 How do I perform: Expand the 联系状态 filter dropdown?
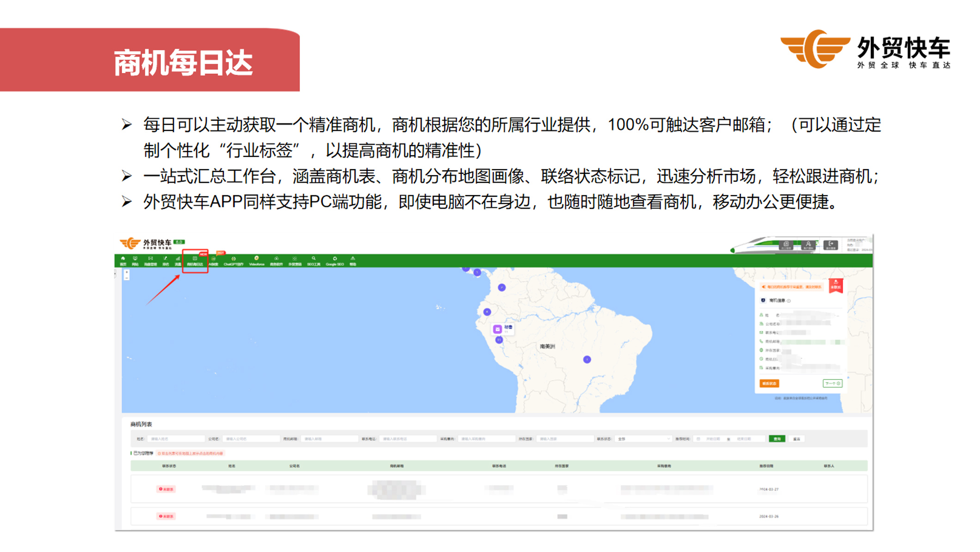click(x=643, y=439)
